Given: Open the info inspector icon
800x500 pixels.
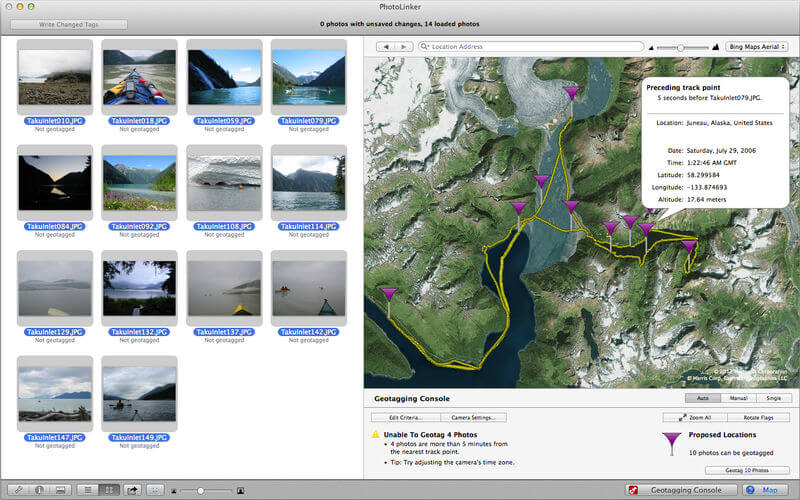Looking at the screenshot, I should (x=39, y=490).
